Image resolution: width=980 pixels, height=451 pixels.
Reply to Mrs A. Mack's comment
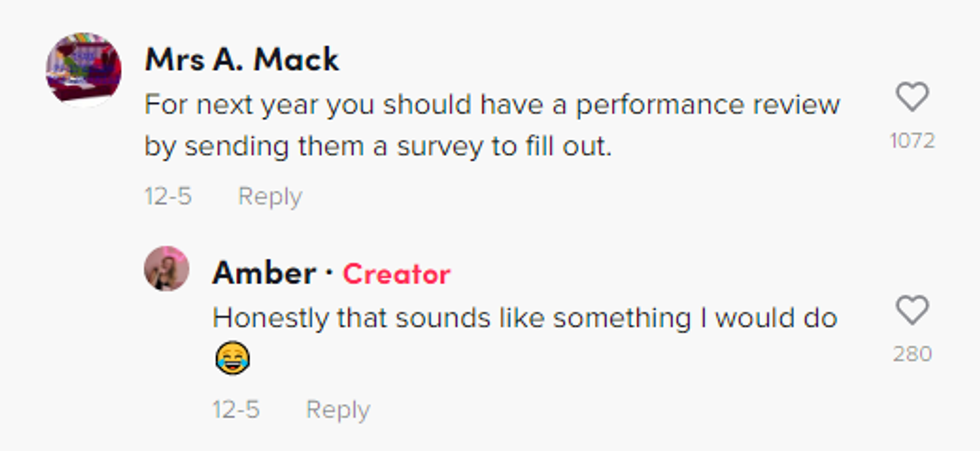[x=269, y=196]
